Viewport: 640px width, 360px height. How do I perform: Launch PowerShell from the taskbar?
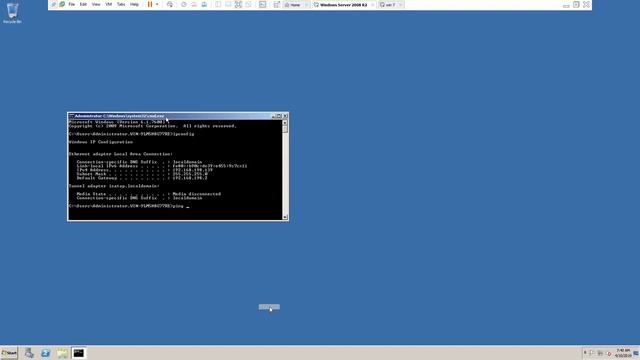pos(45,353)
